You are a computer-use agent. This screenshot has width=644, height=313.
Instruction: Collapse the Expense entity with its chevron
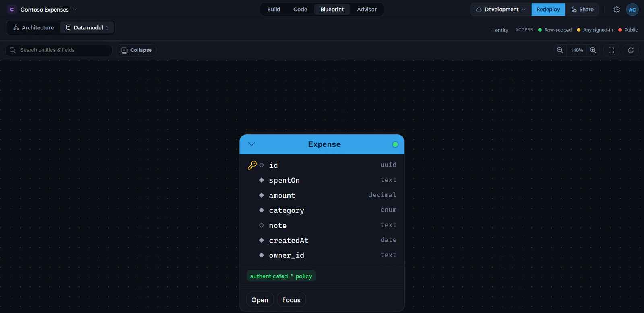pyautogui.click(x=252, y=144)
